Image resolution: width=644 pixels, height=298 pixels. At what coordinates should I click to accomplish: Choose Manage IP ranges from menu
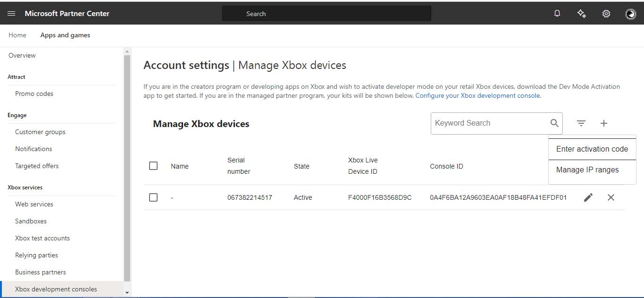pyautogui.click(x=587, y=170)
